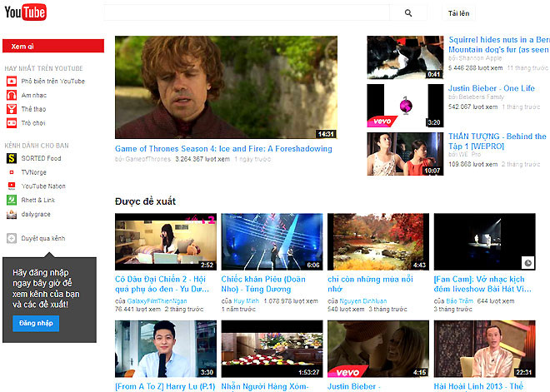Open Rhett & Link channel link
Image resolution: width=550 pixels, height=392 pixels.
point(37,200)
